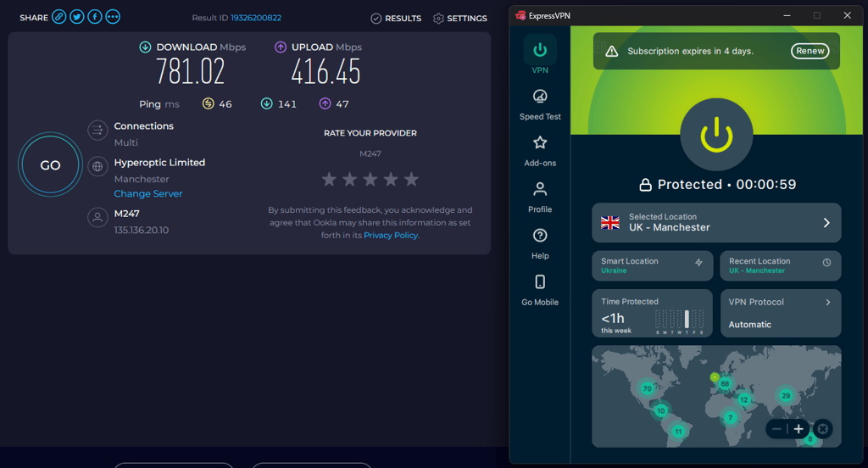Select VPN tab in ExpressVPN sidebar
Screen dimensions: 868x468
click(540, 55)
